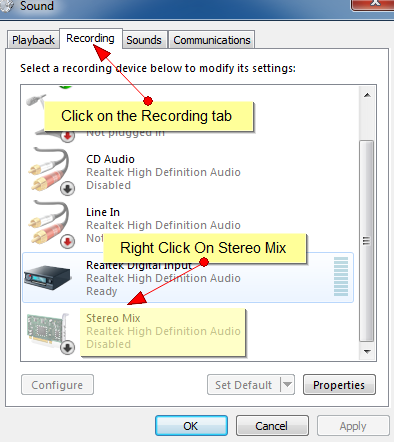
Task: Click the scrollbar down arrow in device list
Action: click(x=367, y=351)
